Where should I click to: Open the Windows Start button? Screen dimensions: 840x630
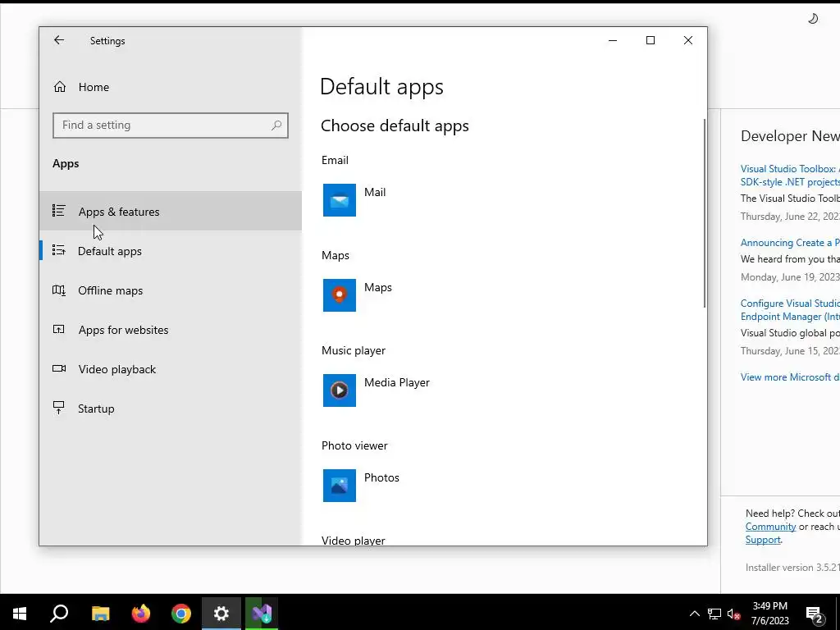click(x=20, y=613)
